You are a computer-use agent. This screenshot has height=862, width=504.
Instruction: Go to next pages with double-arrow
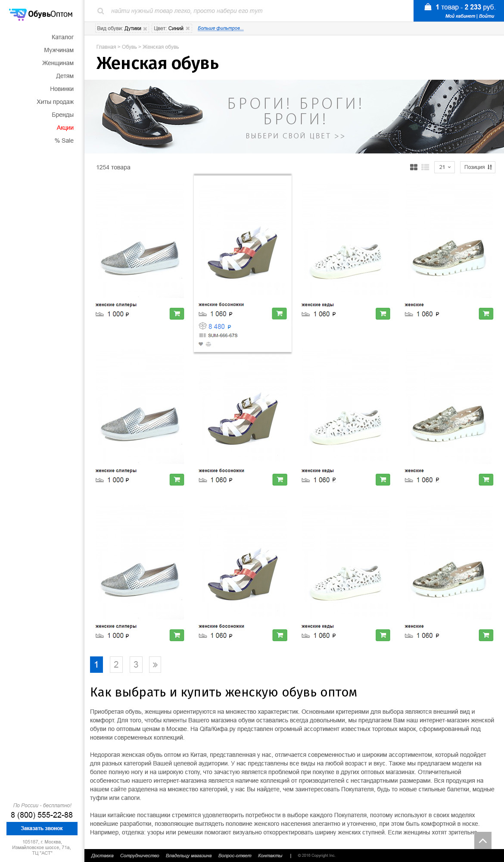[x=155, y=665]
